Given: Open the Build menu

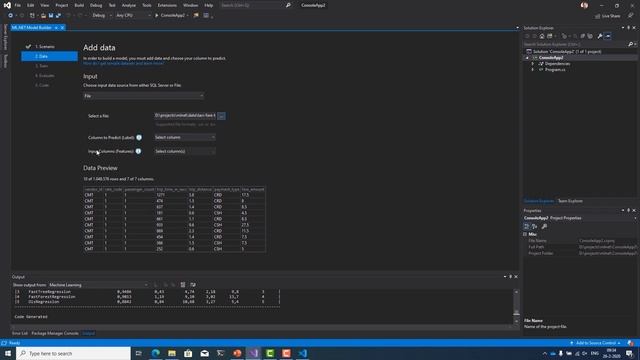Looking at the screenshot, I should (79, 5).
